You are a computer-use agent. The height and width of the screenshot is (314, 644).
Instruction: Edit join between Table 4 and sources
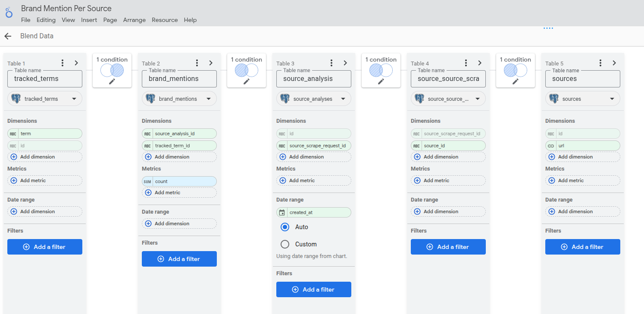[x=516, y=81]
